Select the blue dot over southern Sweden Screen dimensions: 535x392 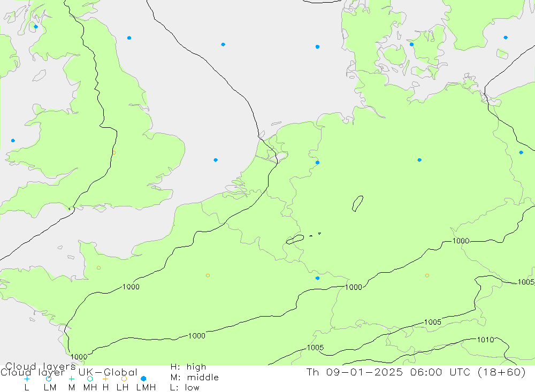pos(506,37)
